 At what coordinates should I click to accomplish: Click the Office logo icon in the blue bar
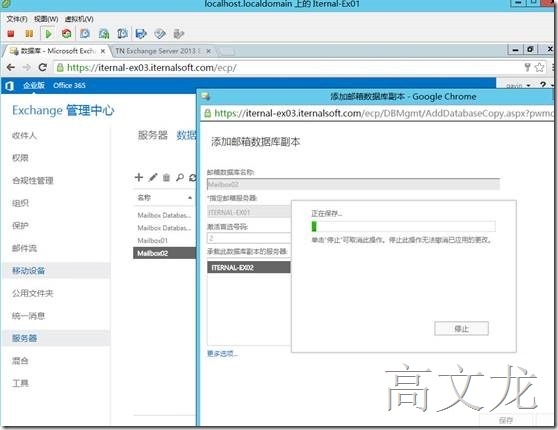(x=10, y=86)
